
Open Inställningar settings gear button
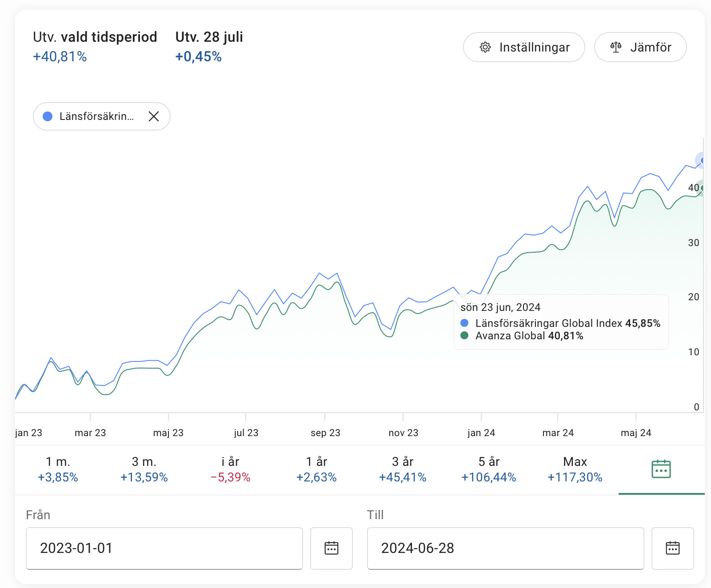[524, 47]
